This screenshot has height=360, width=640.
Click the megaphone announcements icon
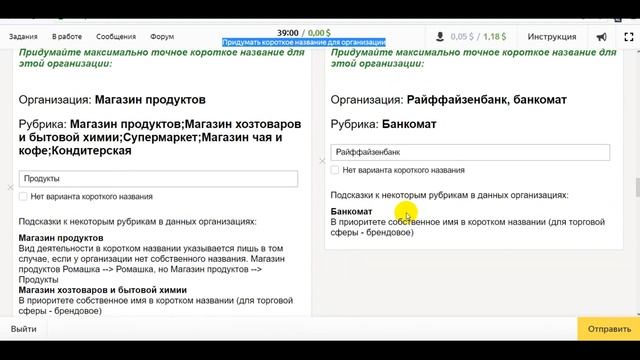602,37
